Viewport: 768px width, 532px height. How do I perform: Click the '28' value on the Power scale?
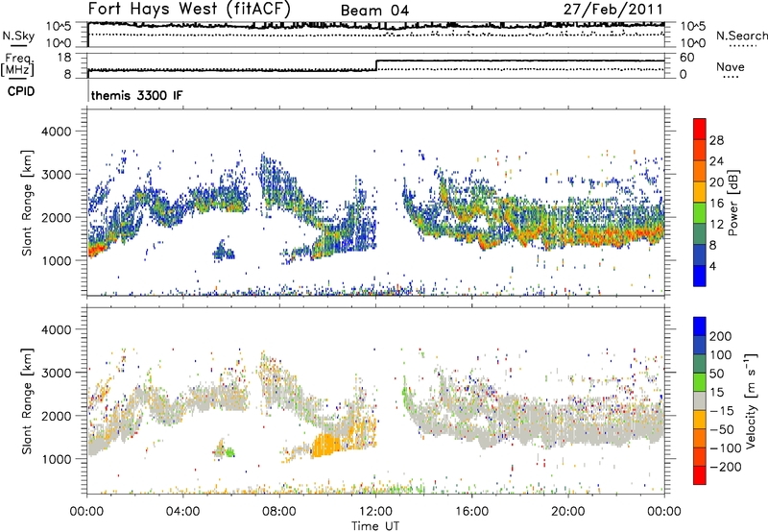pos(716,140)
